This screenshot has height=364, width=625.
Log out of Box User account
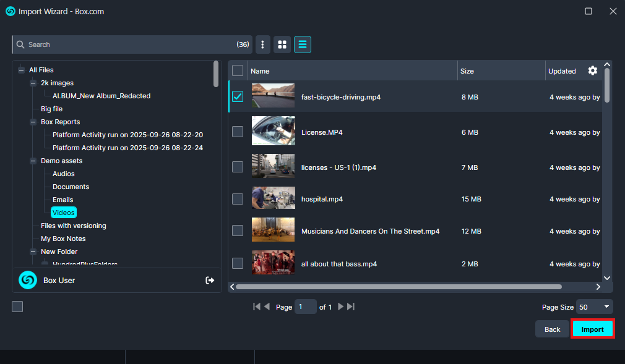[x=210, y=281]
